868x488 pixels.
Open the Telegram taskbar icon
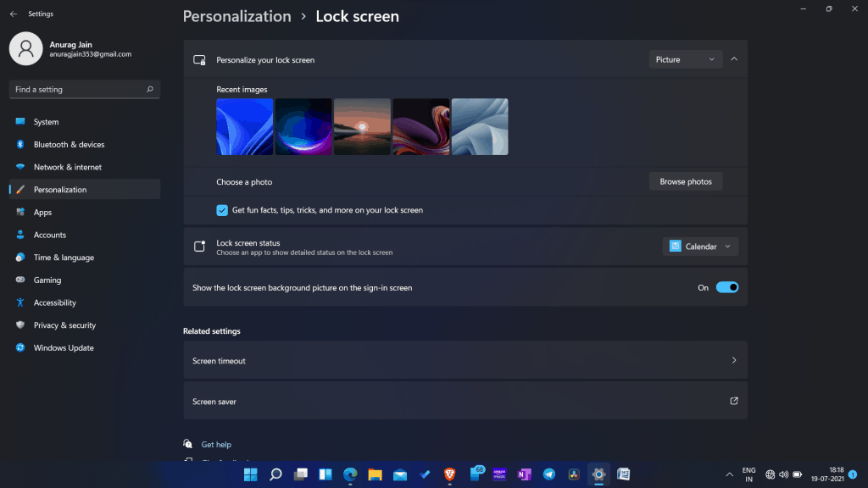coord(548,474)
